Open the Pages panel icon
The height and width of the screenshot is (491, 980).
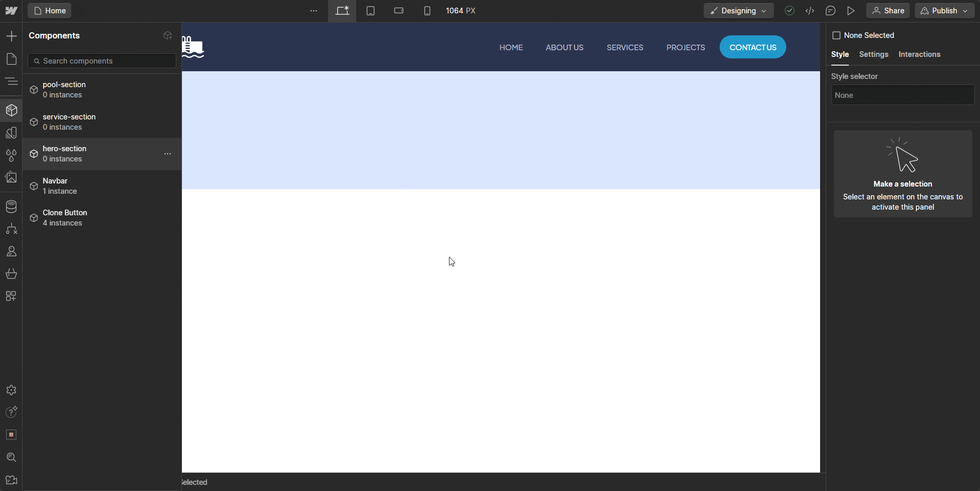[x=11, y=59]
